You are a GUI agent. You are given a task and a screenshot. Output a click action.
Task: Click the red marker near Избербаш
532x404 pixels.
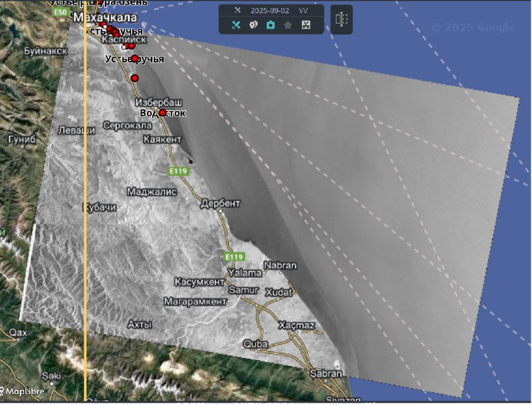coord(162,113)
